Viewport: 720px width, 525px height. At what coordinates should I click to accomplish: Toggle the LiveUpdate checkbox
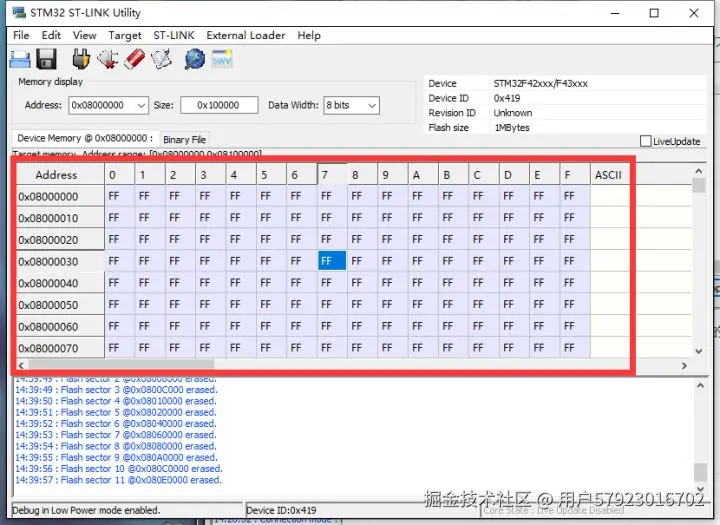point(645,141)
